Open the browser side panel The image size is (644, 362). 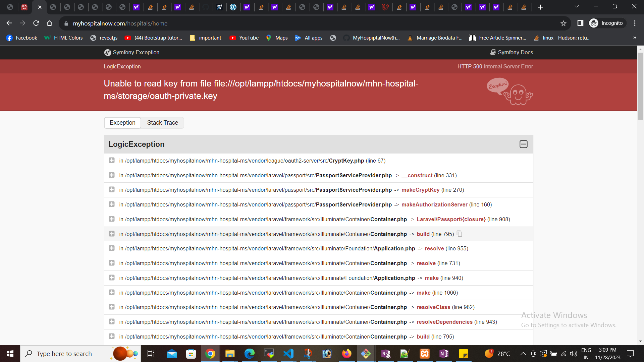coord(580,23)
